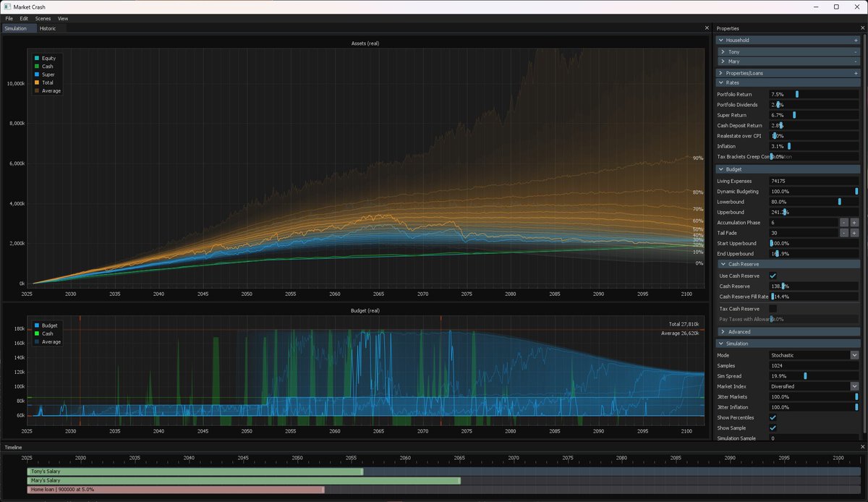This screenshot has height=502, width=868.
Task: Click the Portfolio Return slider
Action: [x=814, y=94]
